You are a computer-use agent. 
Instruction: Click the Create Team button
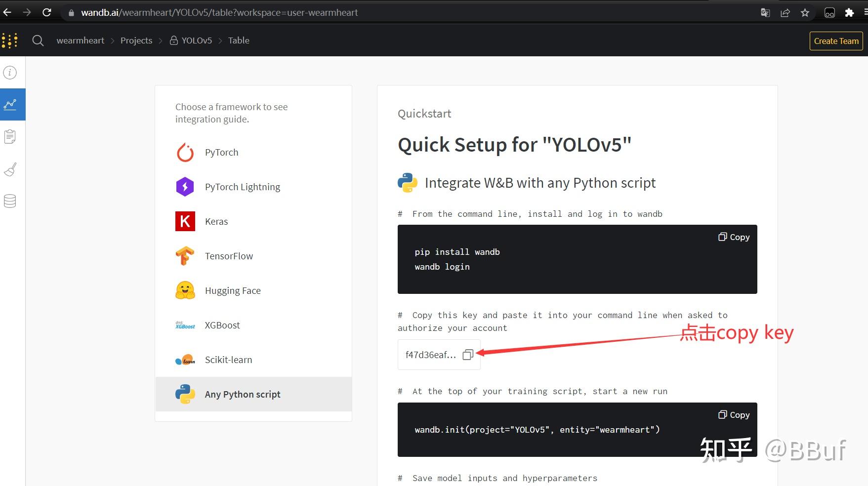(x=836, y=41)
